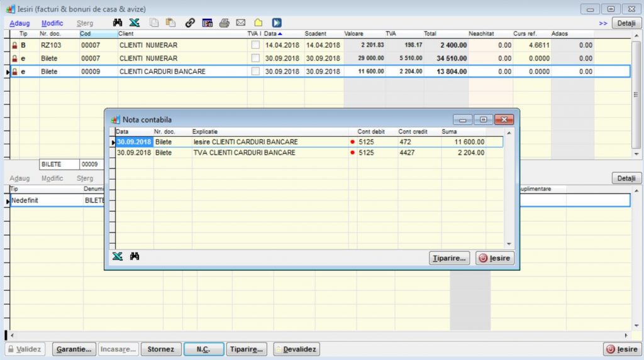Image resolution: width=644 pixels, height=360 pixels.
Task: Toggle TVA checkbox for second CLIENTI NUMERAR row
Action: 255,58
